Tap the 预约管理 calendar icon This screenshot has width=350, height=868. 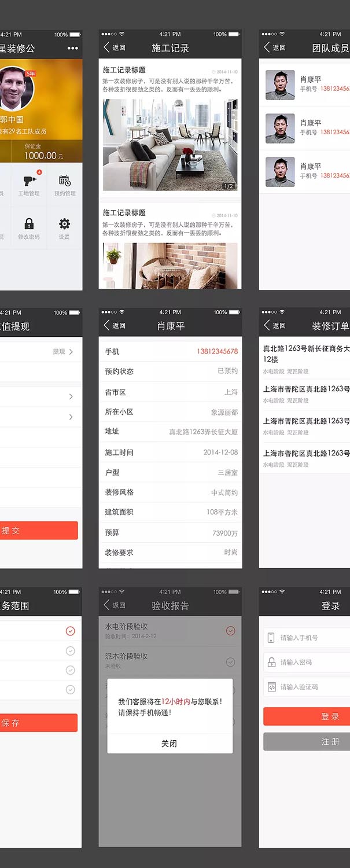65,182
